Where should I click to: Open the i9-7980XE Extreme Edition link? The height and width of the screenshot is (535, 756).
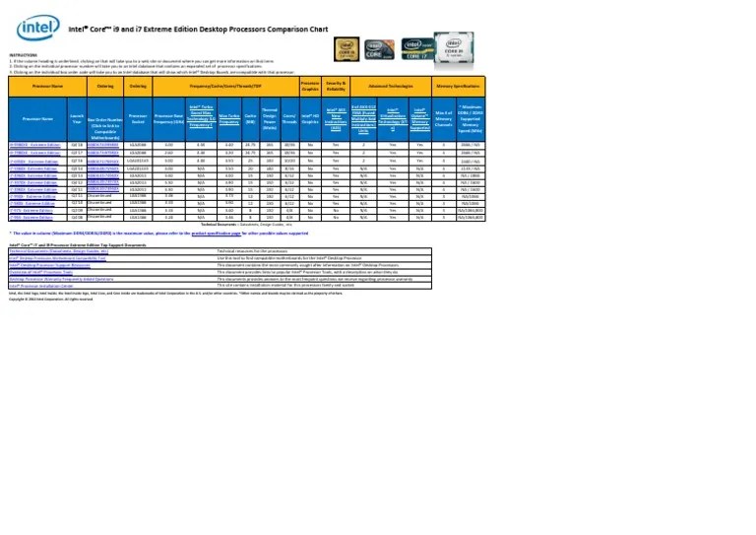point(35,153)
